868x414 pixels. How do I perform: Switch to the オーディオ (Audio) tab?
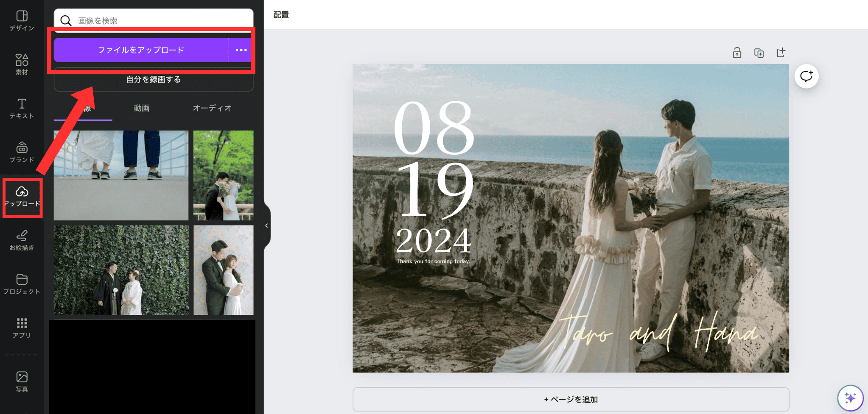pyautogui.click(x=212, y=108)
